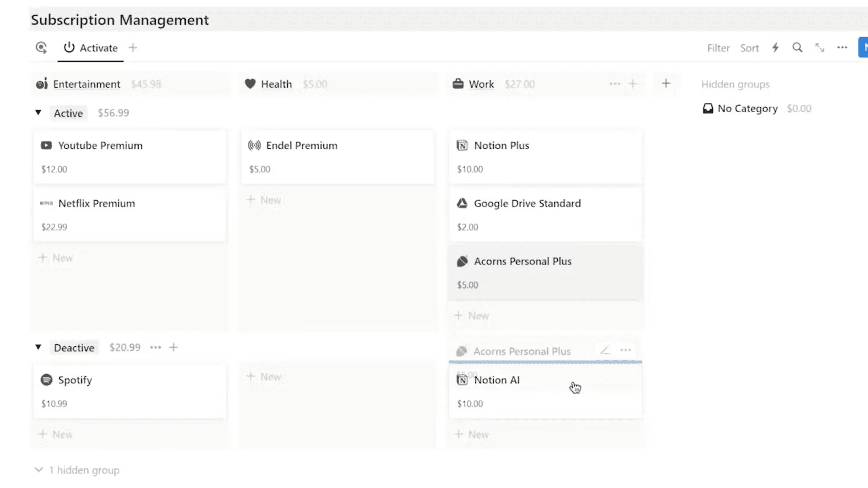The width and height of the screenshot is (868, 488).
Task: Click the Filter icon in toolbar
Action: (718, 47)
